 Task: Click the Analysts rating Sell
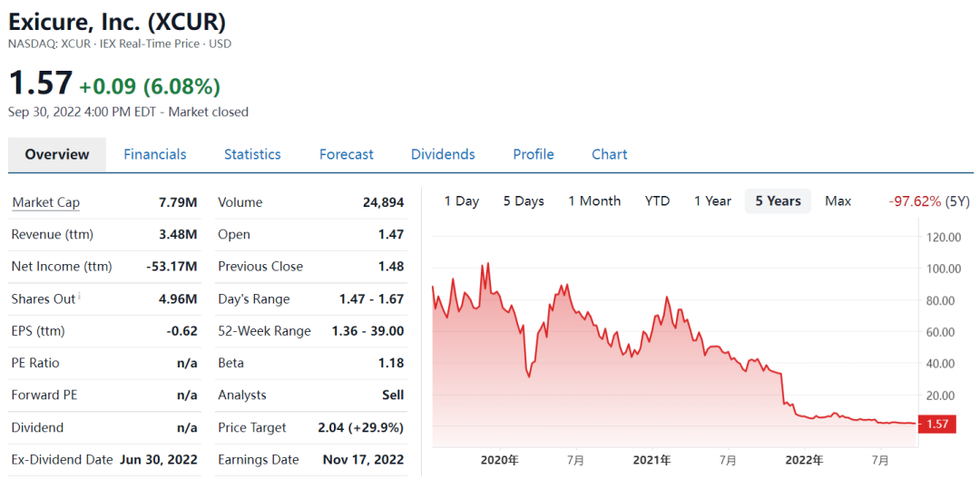pyautogui.click(x=393, y=396)
